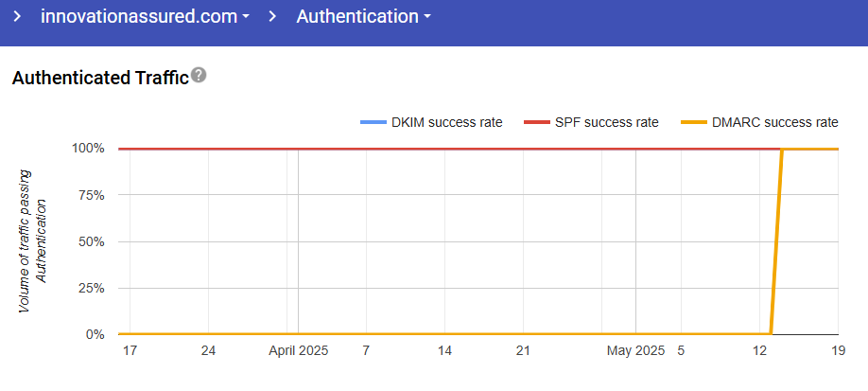Screen dimensions: 868x391
Task: Click the orange DMARC legend color swatch
Action: [693, 122]
